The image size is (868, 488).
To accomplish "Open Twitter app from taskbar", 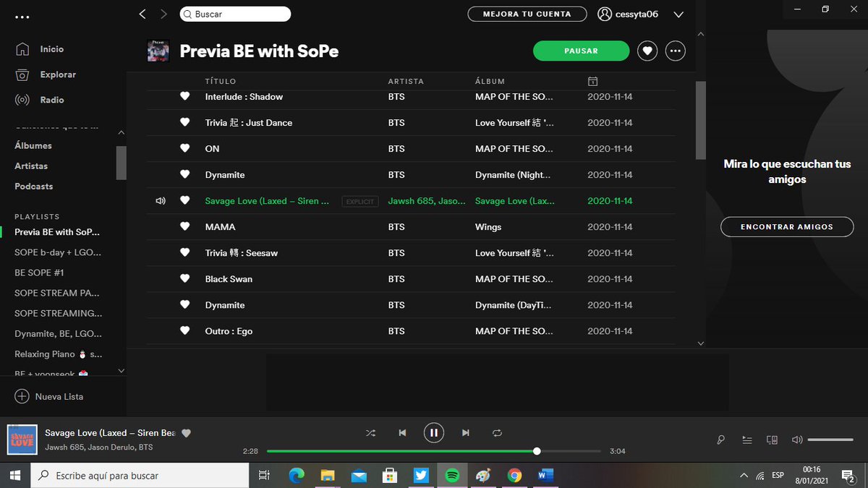I will (421, 475).
